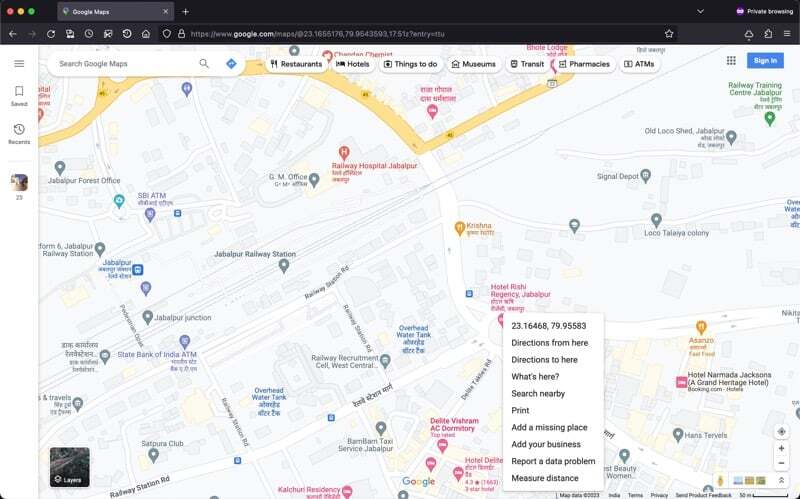Open the list all tabs dropdown
This screenshot has width=800, height=499.
pos(700,11)
